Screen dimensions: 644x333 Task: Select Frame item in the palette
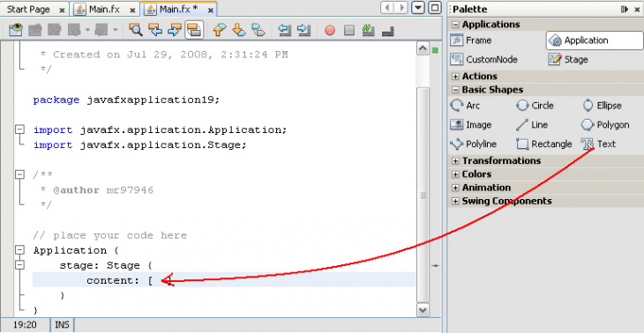point(471,41)
